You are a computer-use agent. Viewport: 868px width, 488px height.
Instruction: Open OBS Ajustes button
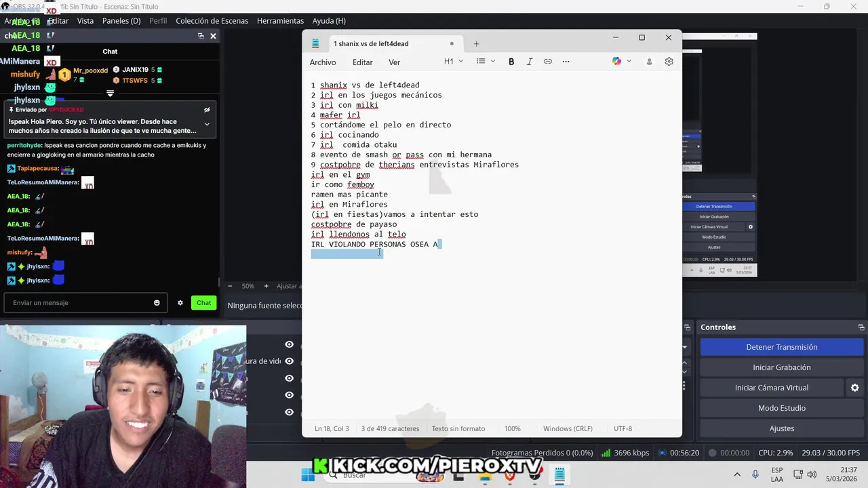tap(781, 428)
